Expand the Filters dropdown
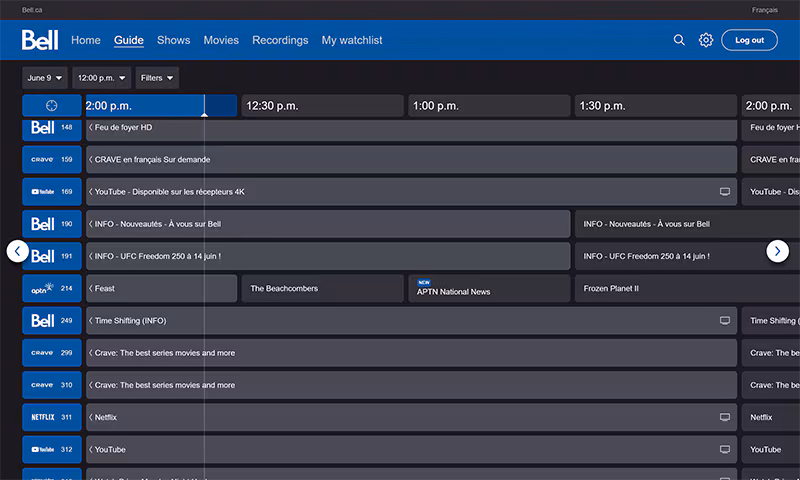This screenshot has width=800, height=480. pyautogui.click(x=157, y=78)
